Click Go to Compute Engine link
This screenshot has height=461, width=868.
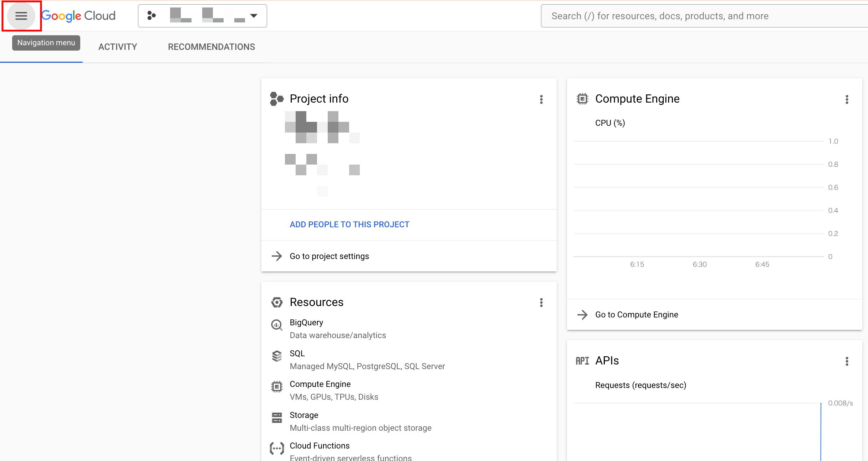click(637, 315)
